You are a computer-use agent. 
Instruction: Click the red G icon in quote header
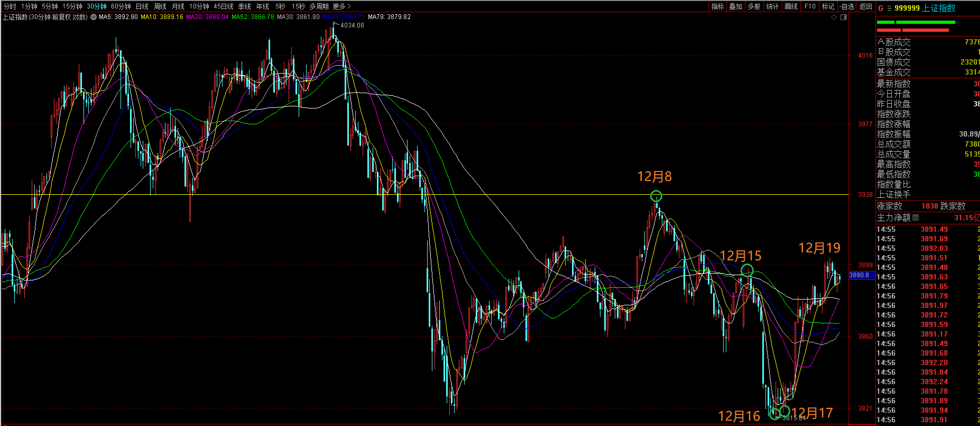(881, 8)
